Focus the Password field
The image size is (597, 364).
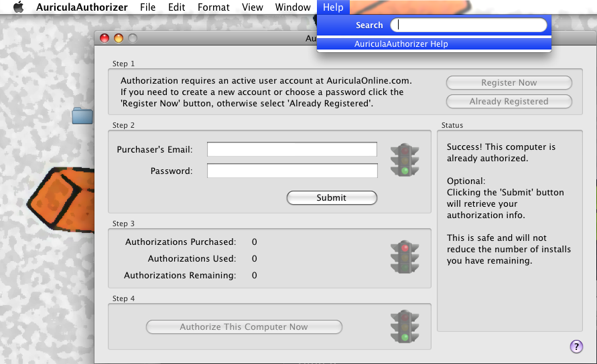tap(292, 171)
